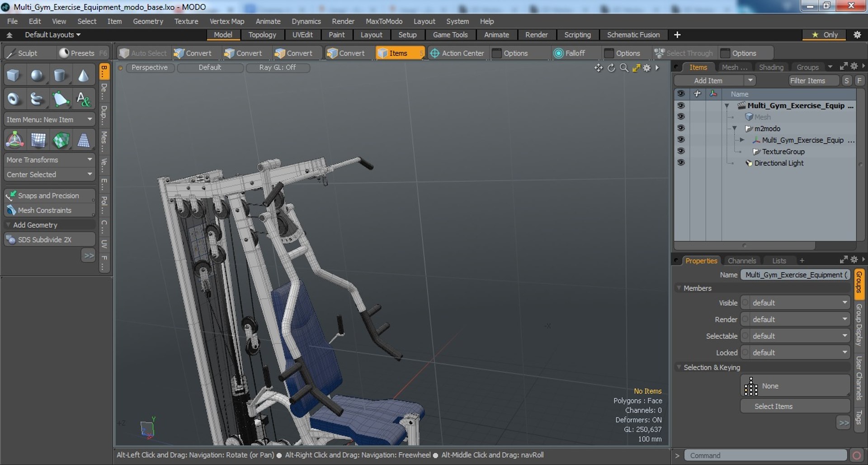
Task: Maximize viewport with expand icon
Action: click(x=636, y=68)
